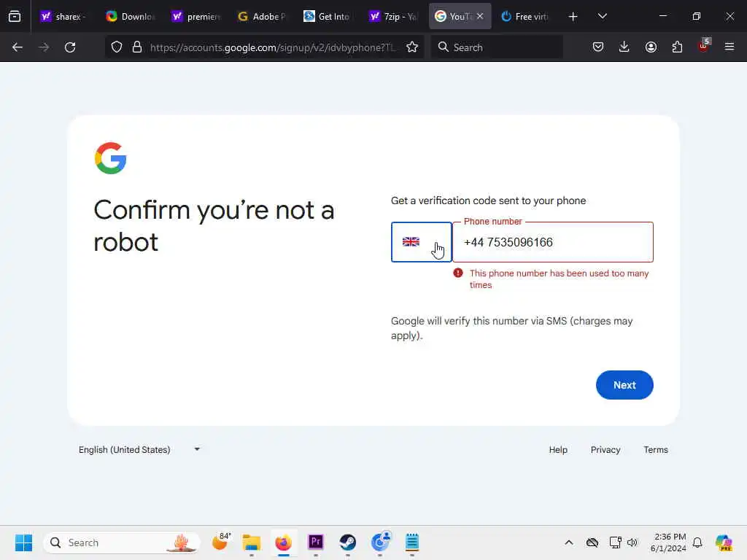Viewport: 747px width, 560px height.
Task: Switch to the 7zip Yahoo tab
Action: click(393, 17)
